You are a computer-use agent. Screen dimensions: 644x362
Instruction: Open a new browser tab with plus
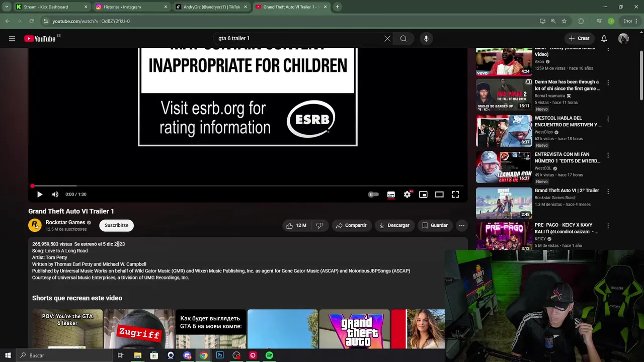[x=337, y=7]
